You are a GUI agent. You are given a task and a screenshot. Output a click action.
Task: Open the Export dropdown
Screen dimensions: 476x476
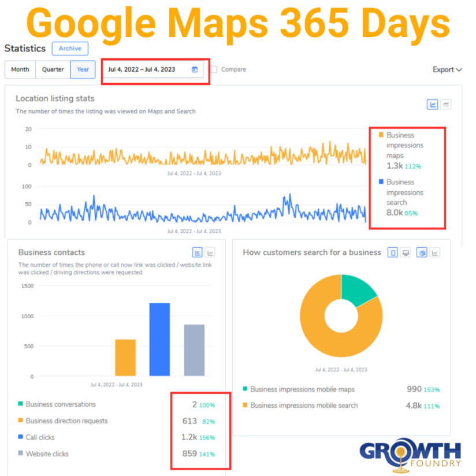coord(447,69)
